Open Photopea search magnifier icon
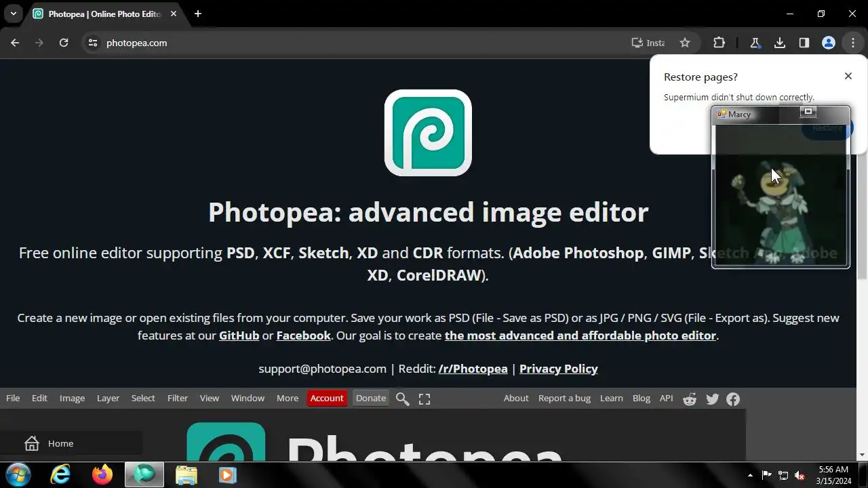 (x=402, y=399)
